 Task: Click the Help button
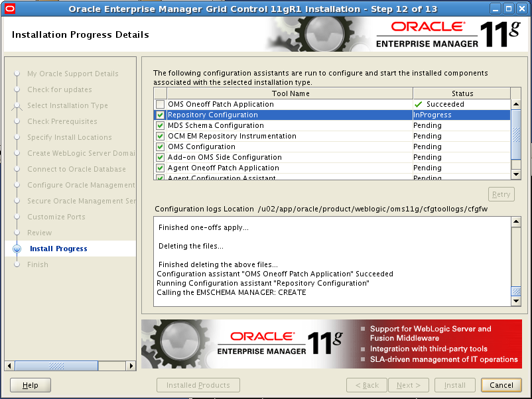(31, 385)
